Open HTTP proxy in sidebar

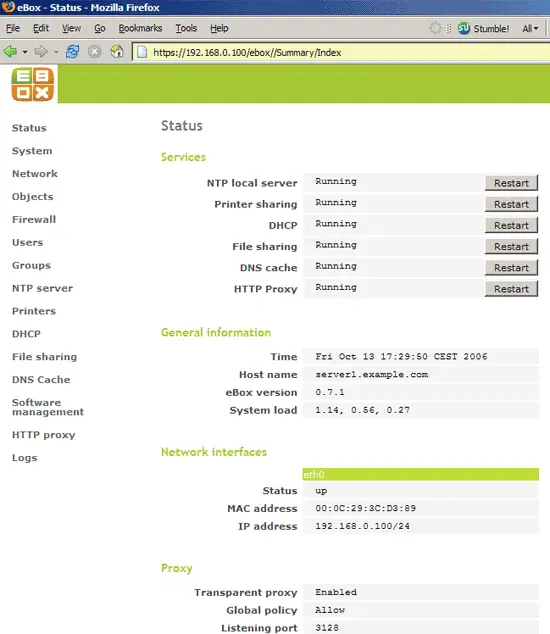(x=44, y=435)
